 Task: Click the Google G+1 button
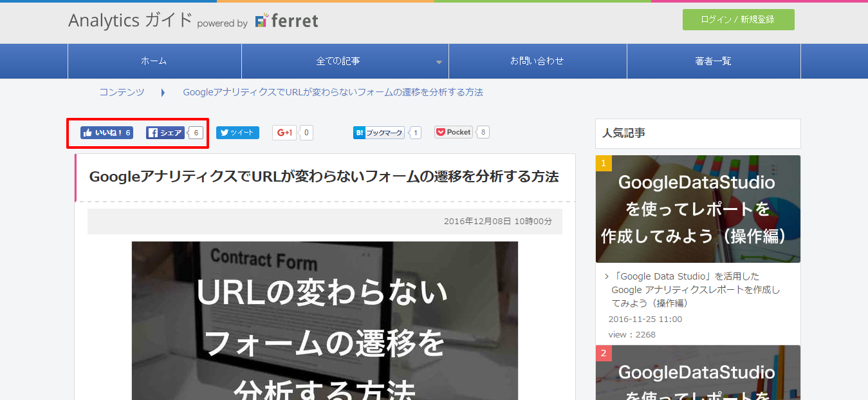[284, 133]
